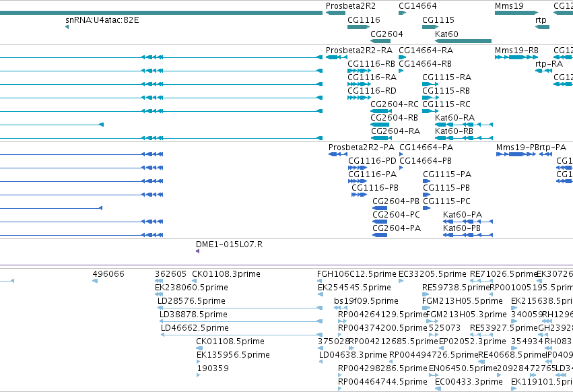Click the Prosbeta2R2 gene label

[350, 6]
